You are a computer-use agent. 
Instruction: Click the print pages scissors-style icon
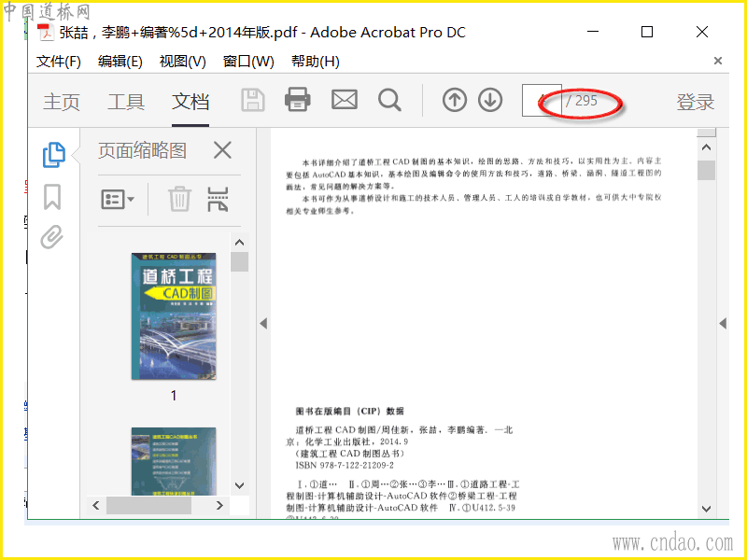218,199
